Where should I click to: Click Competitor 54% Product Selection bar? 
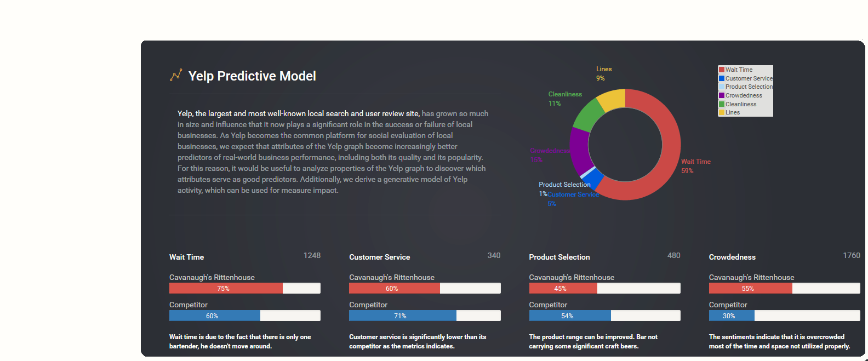pos(570,316)
